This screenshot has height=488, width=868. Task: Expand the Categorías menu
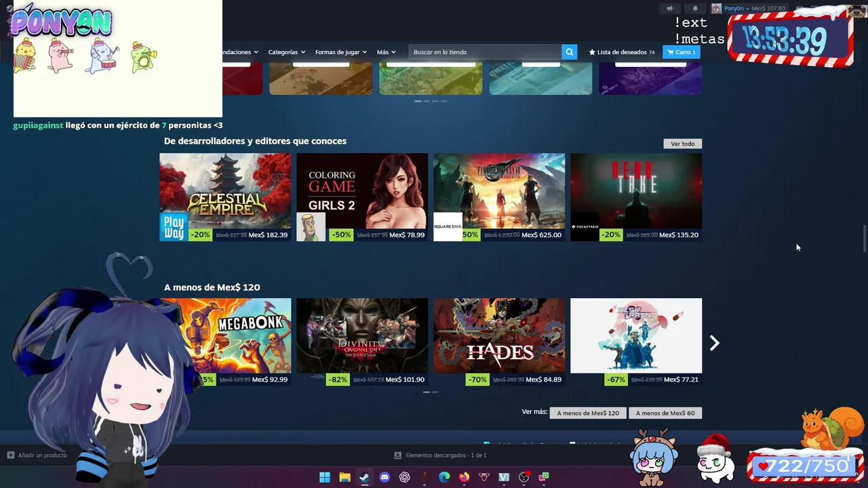[x=286, y=52]
